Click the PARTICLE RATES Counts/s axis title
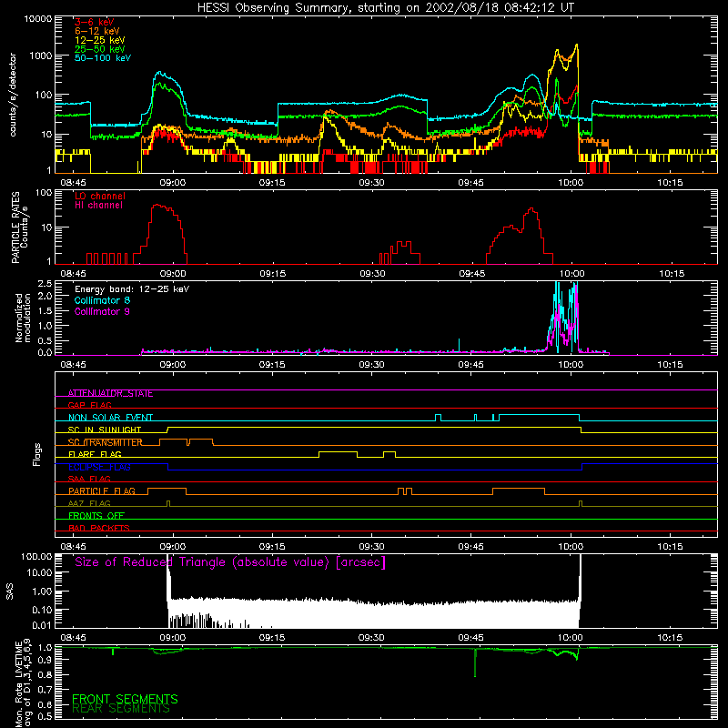The height and width of the screenshot is (728, 728). [x=19, y=227]
